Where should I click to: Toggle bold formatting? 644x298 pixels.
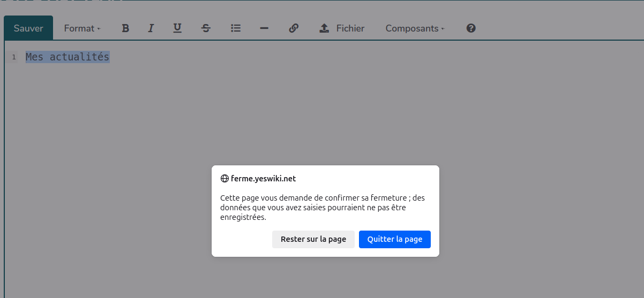coord(125,28)
